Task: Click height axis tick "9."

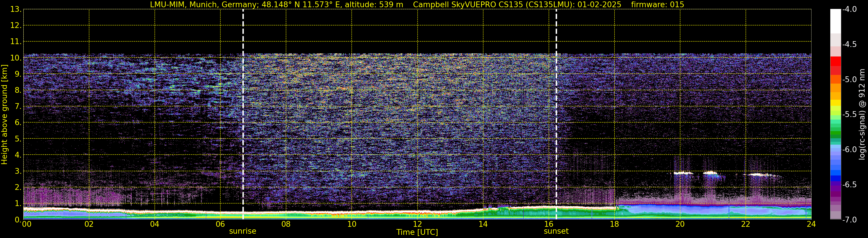Action: [x=18, y=74]
